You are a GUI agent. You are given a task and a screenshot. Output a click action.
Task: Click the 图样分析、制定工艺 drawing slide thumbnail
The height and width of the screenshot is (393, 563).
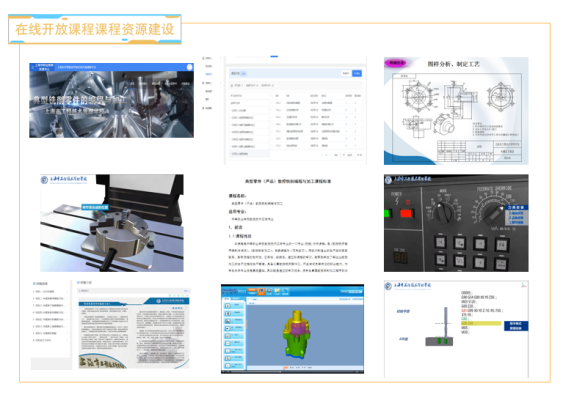tap(456, 111)
